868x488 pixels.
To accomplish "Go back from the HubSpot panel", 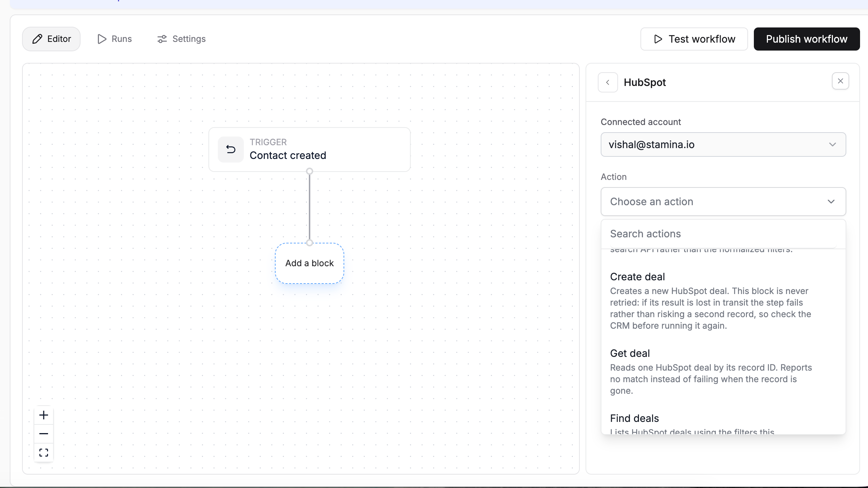I will click(608, 82).
